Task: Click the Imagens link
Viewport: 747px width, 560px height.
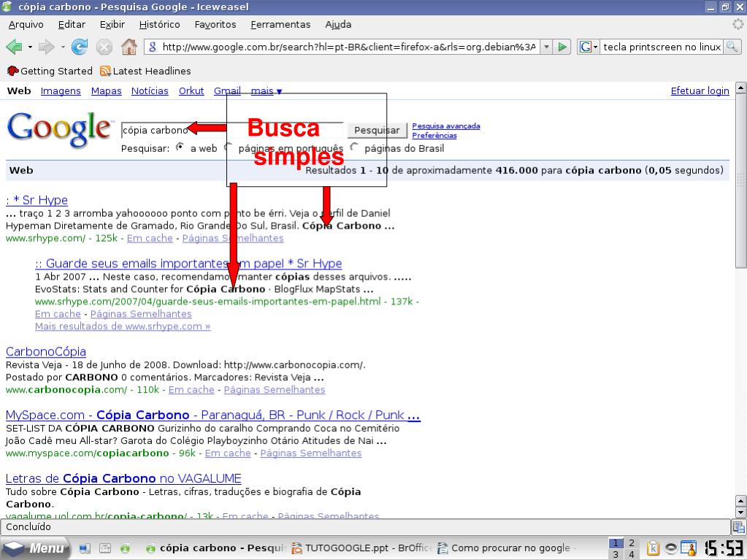Action: [x=61, y=91]
